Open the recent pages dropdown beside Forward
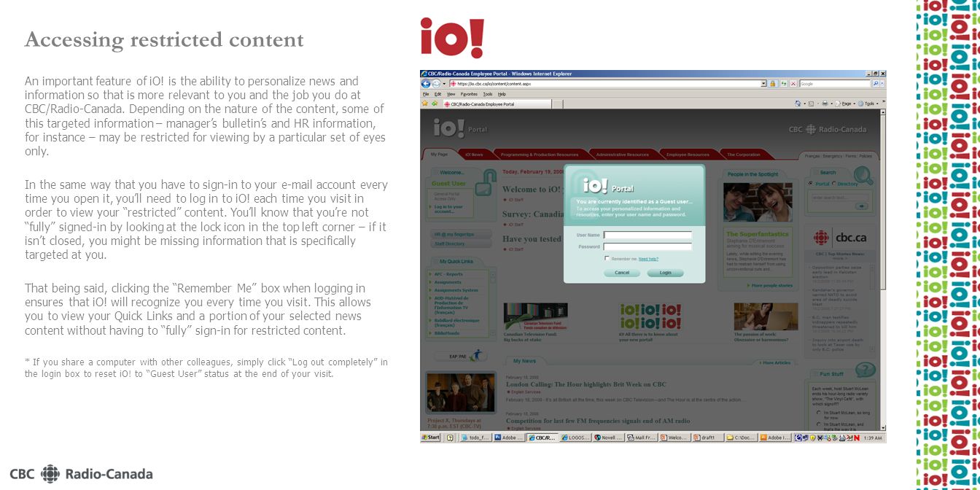 (444, 84)
